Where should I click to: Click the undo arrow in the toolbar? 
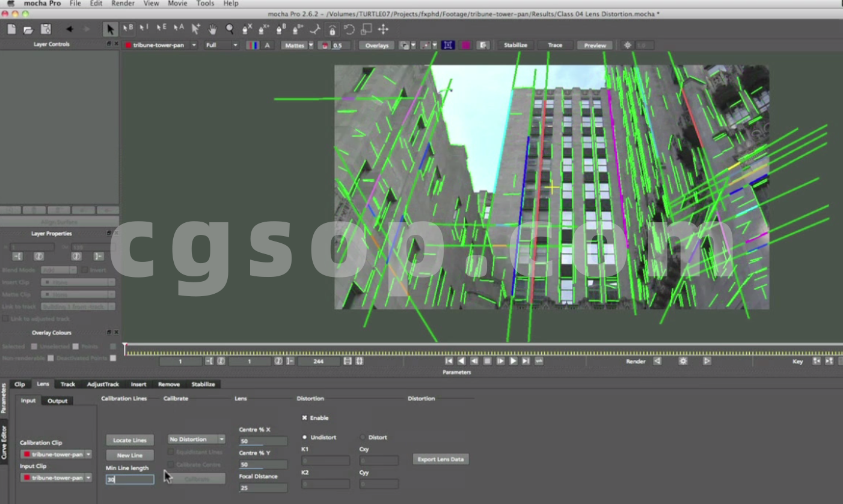tap(69, 29)
